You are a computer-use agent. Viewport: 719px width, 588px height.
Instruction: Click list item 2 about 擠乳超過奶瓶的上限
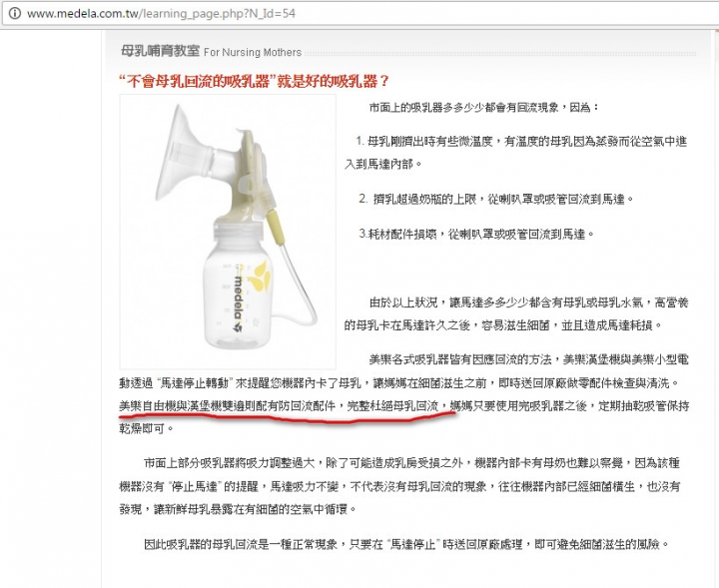[496, 199]
